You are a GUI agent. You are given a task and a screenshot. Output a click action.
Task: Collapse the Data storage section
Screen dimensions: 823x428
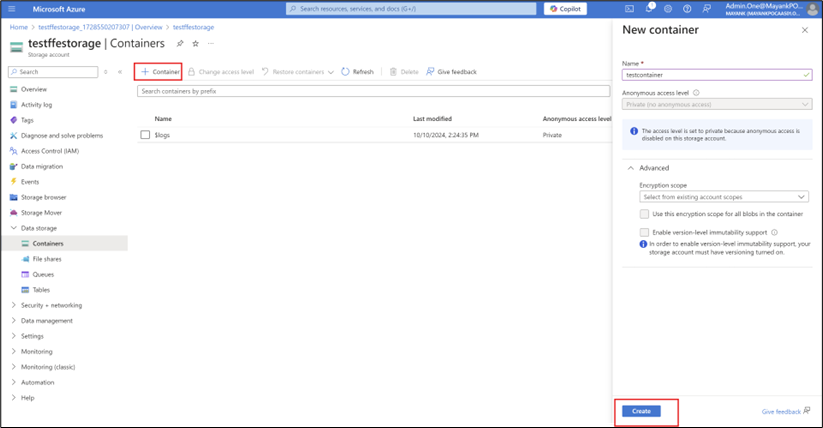click(x=14, y=228)
